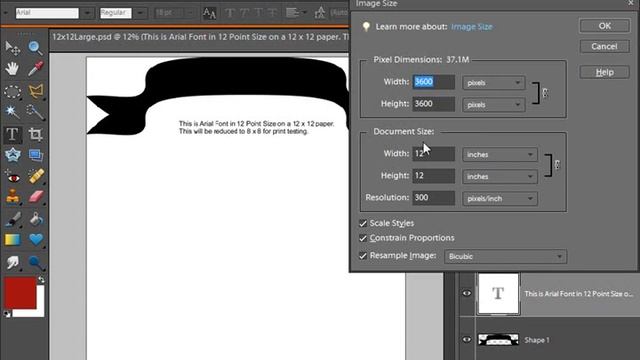640x360 pixels.
Task: Select the Spot Healing bandage tool
Action: coord(36,177)
